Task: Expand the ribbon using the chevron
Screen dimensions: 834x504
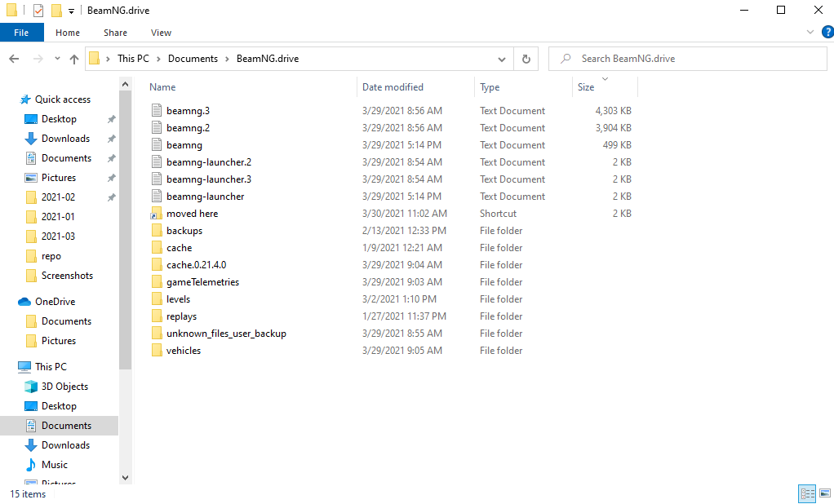Action: [810, 32]
